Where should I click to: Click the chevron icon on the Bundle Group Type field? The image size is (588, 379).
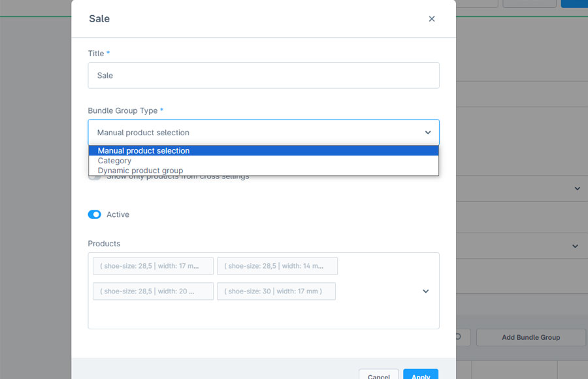point(428,132)
